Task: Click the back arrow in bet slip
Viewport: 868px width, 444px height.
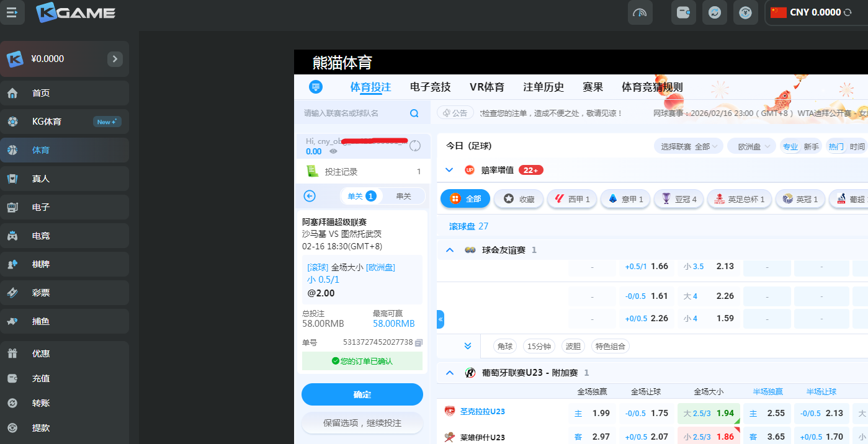Action: coord(310,196)
